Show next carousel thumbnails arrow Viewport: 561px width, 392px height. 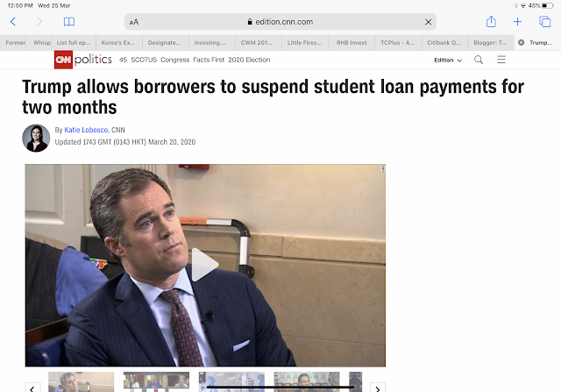point(378,388)
